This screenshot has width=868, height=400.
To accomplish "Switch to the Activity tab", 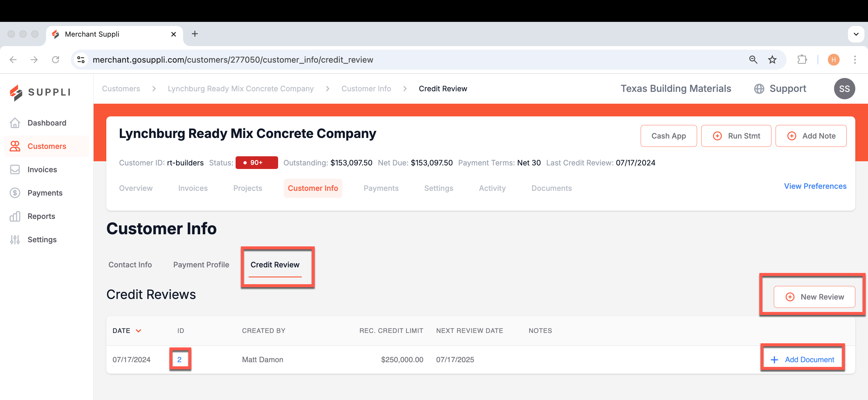I will 492,188.
